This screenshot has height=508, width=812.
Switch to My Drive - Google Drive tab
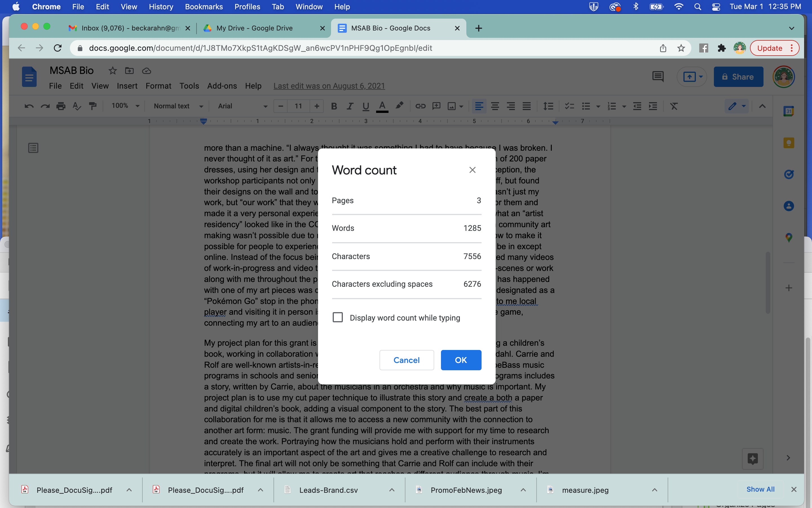(263, 28)
